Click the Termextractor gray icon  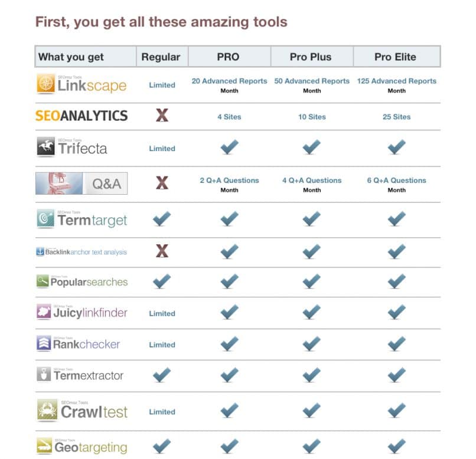pyautogui.click(x=44, y=374)
